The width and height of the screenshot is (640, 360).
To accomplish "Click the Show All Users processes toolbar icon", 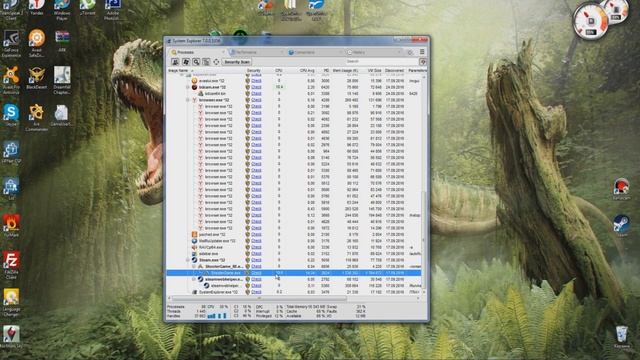I will (x=175, y=62).
